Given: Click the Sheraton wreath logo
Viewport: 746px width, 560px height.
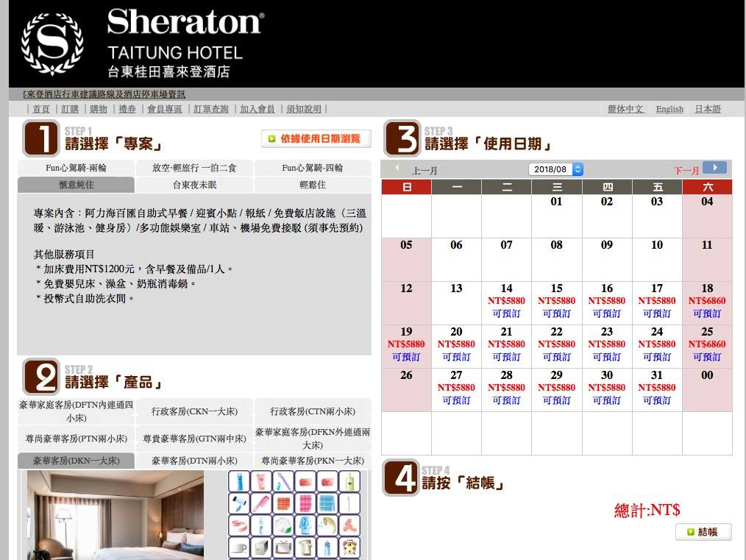Looking at the screenshot, I should pos(52,43).
